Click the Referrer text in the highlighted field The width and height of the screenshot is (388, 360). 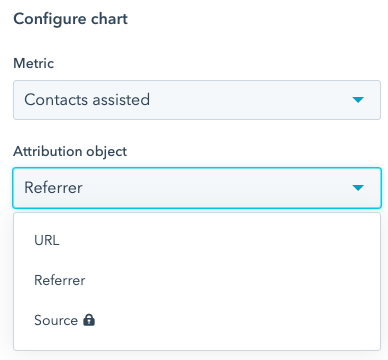[53, 188]
